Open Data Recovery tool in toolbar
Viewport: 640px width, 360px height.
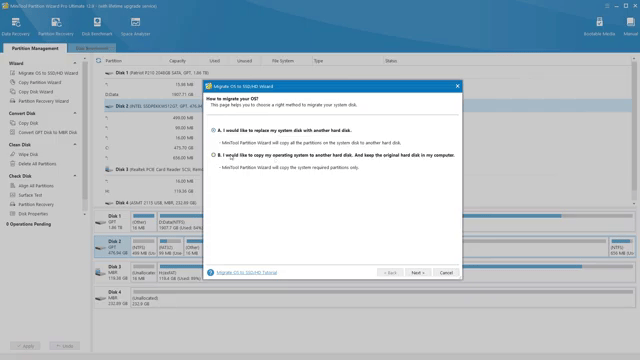(x=16, y=27)
